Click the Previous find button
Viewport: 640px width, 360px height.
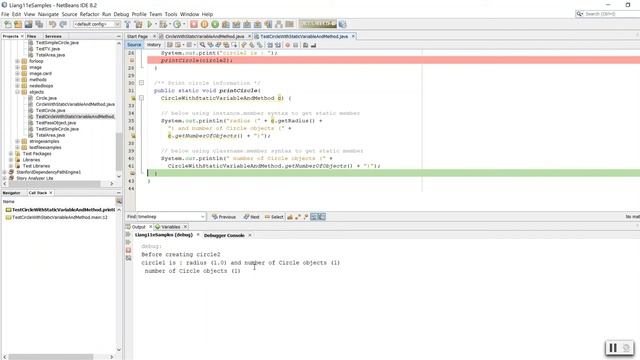224,217
